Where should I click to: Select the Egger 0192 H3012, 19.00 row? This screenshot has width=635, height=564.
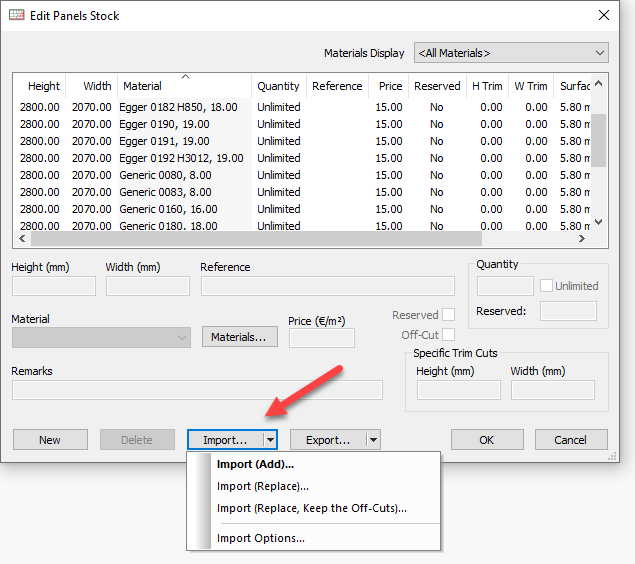pos(302,158)
